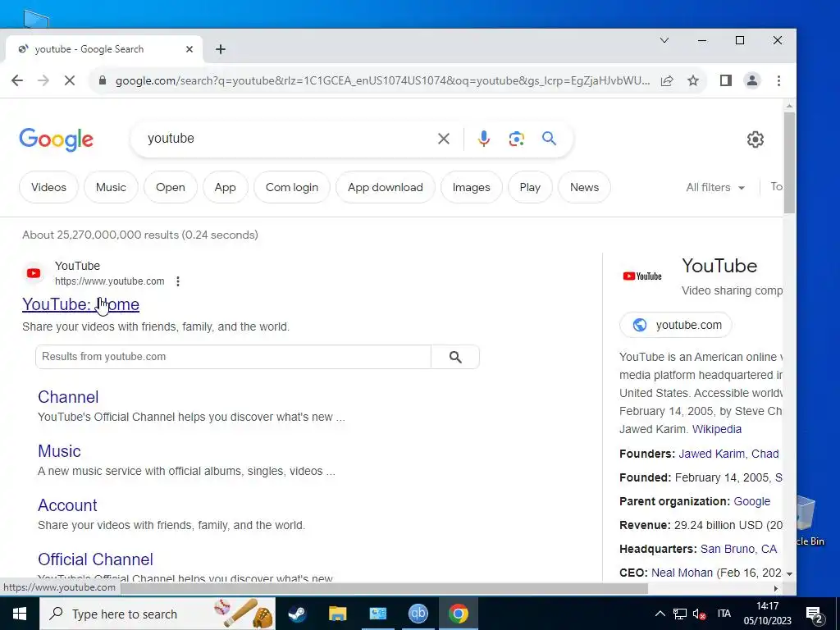Open Chrome profile avatar
840x630 pixels.
tap(752, 80)
